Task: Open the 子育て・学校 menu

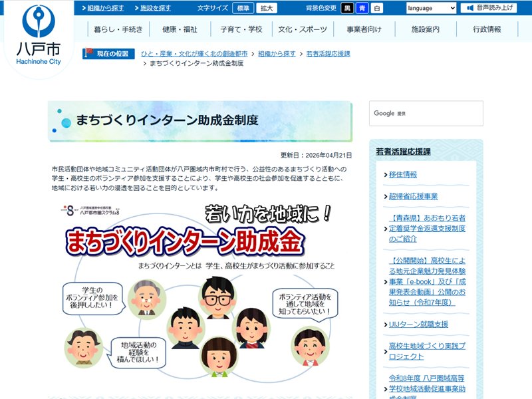Action: point(241,30)
